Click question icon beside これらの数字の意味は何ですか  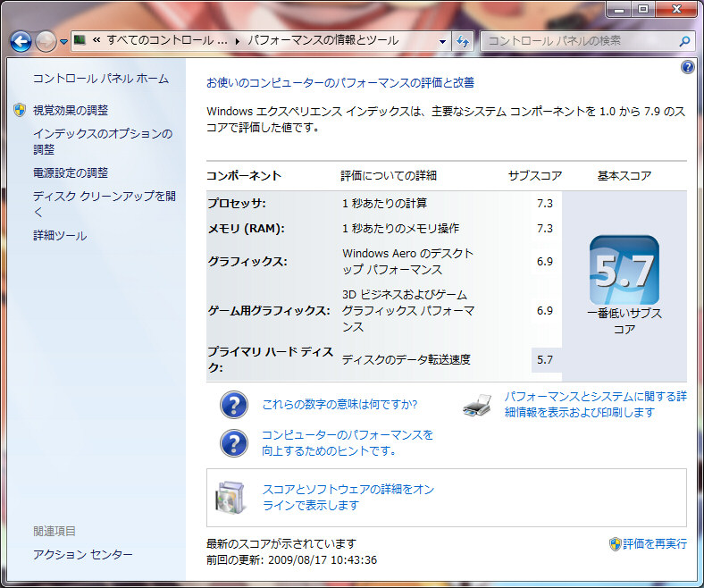[234, 405]
